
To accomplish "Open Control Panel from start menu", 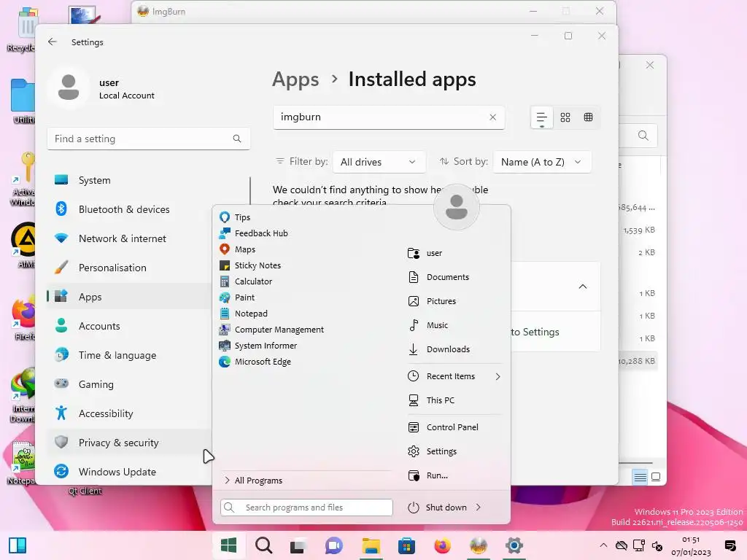I will click(x=443, y=427).
